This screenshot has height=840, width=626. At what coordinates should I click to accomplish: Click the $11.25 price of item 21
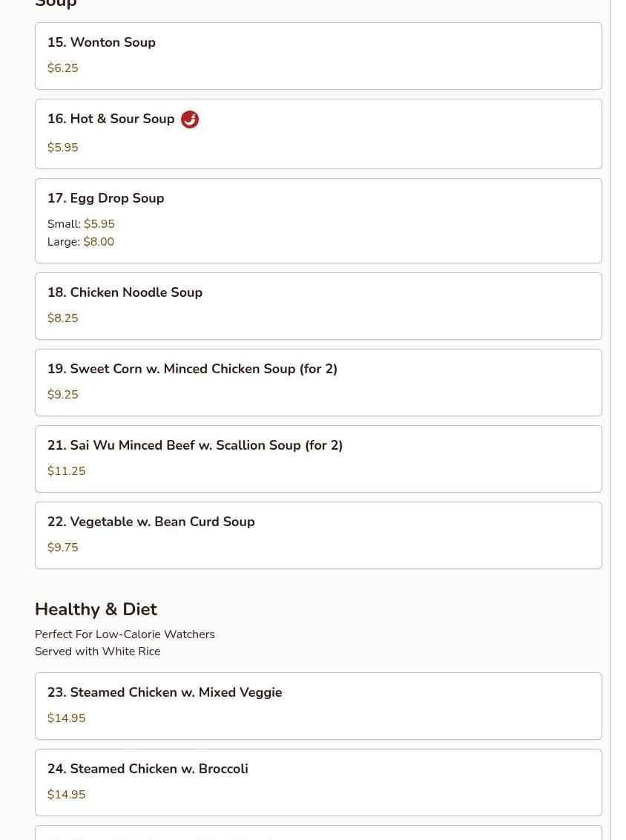coord(66,471)
